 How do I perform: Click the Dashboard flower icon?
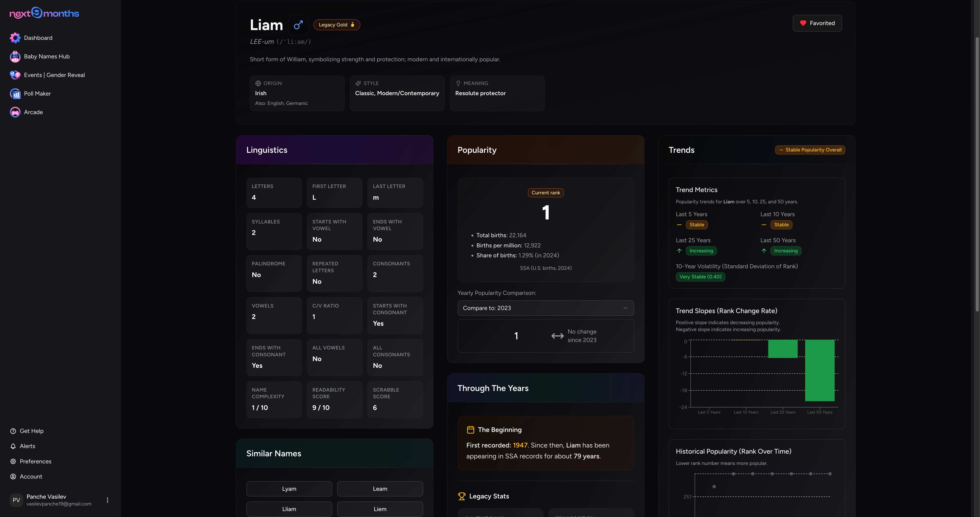[15, 38]
